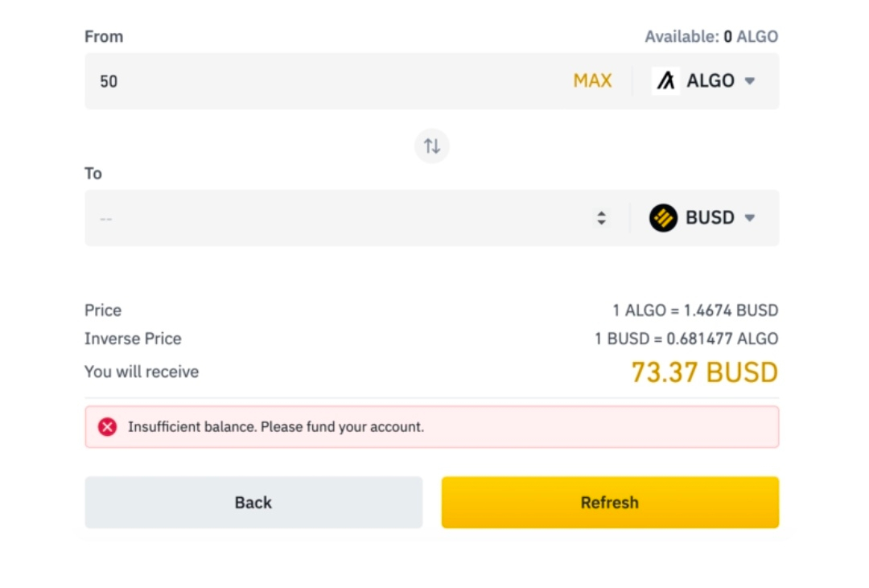Click the From amount field showing 50
Screen dimensions: 869x588
pyautogui.click(x=322, y=81)
